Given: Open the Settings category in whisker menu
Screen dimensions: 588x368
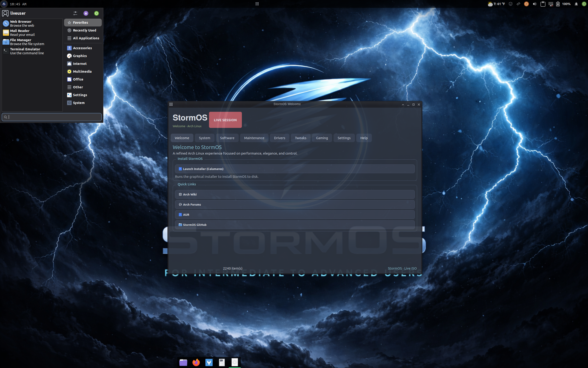Looking at the screenshot, I should pyautogui.click(x=83, y=95).
